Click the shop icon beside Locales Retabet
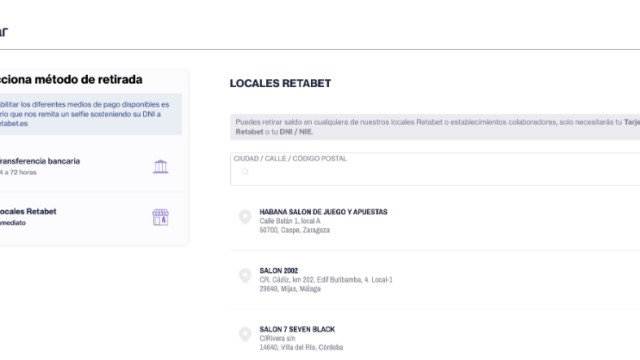 pos(160,217)
